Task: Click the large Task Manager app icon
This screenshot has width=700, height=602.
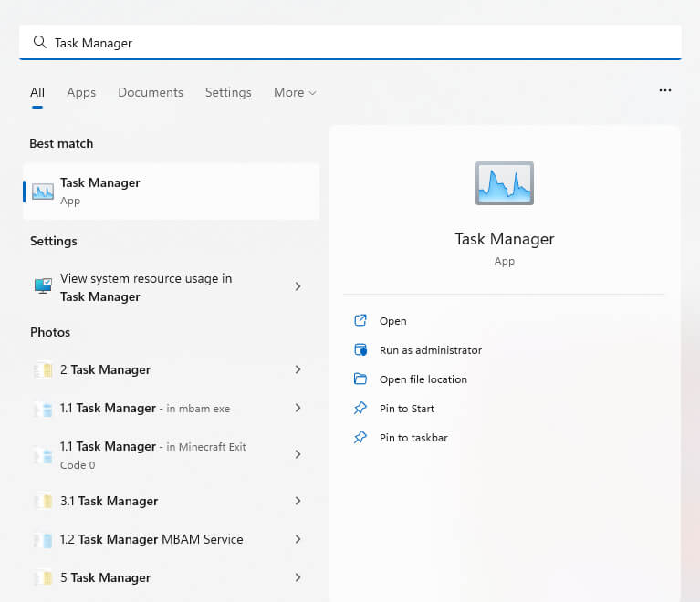Action: [504, 183]
